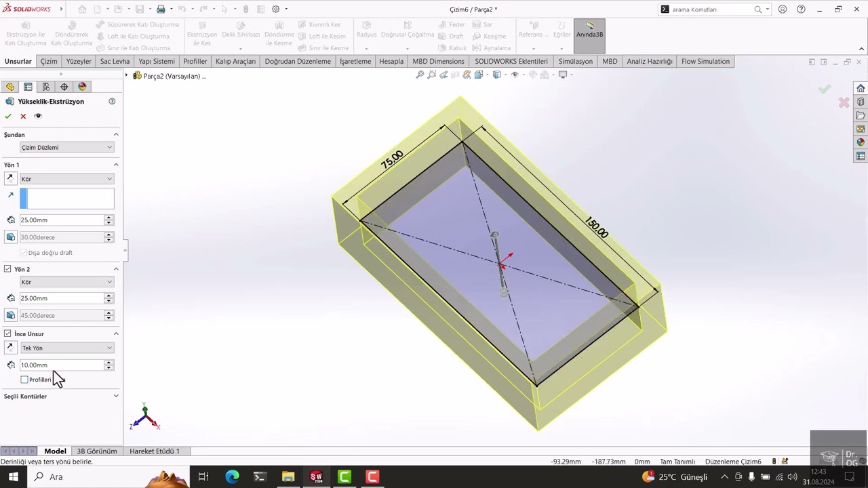Accept sketch via corner green checkmark
The image size is (868, 488).
pyautogui.click(x=825, y=89)
